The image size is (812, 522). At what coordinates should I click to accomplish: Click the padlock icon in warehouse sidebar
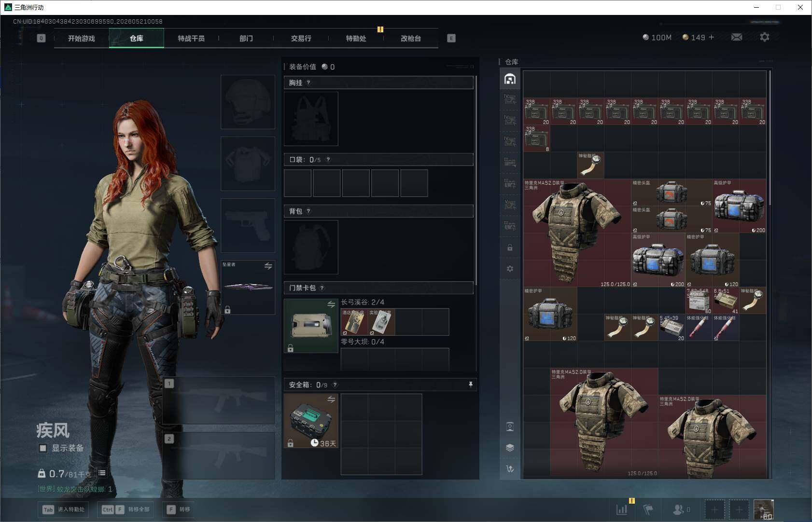(x=510, y=247)
